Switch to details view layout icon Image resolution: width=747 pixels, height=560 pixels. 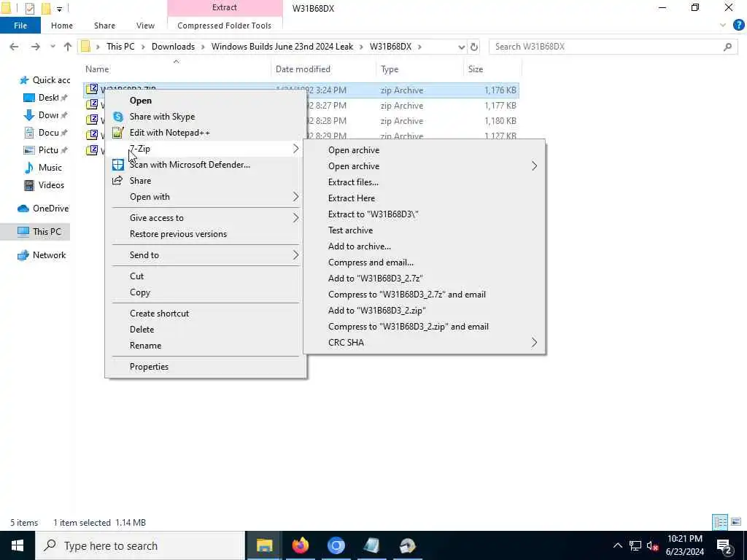point(720,522)
